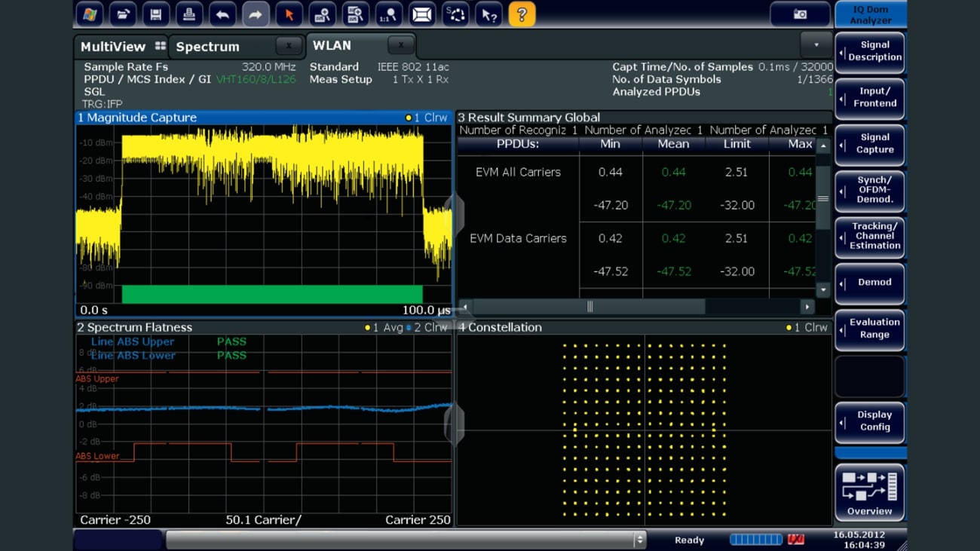Click the context help question mark button

click(x=522, y=14)
